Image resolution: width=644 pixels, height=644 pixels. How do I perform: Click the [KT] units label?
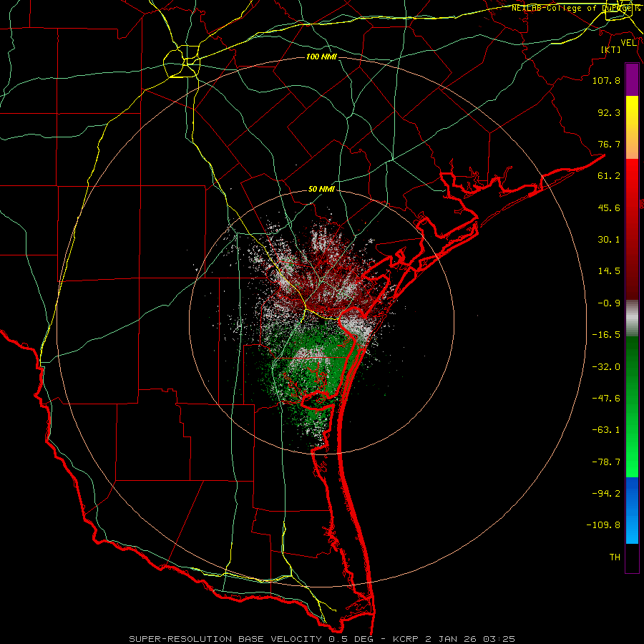(610, 49)
